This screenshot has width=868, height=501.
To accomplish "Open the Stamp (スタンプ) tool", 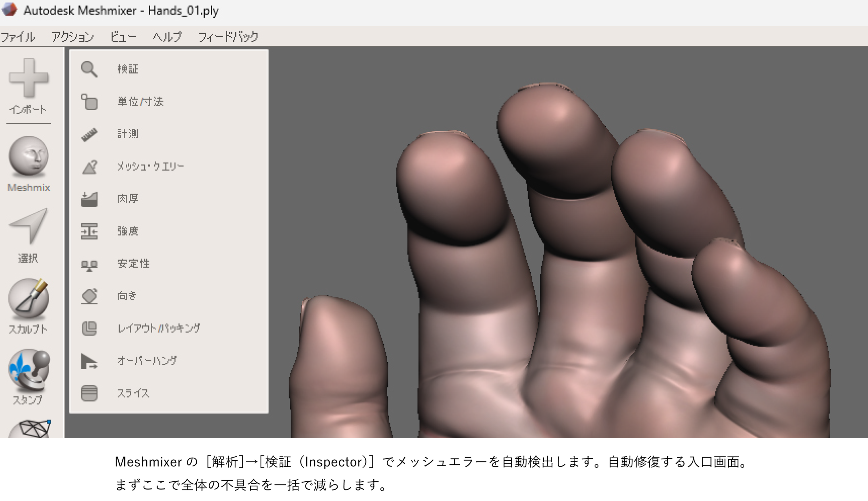I will click(28, 370).
